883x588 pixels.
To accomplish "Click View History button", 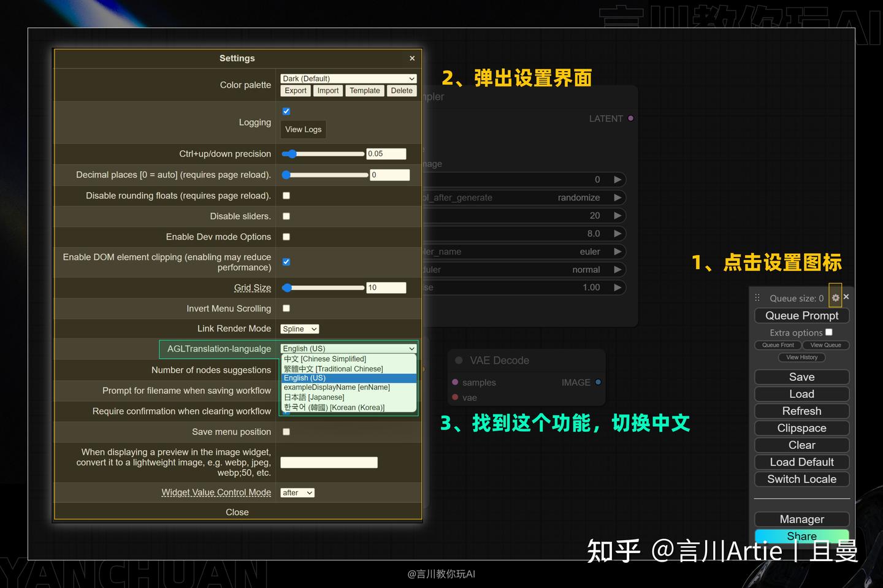I will 802,357.
